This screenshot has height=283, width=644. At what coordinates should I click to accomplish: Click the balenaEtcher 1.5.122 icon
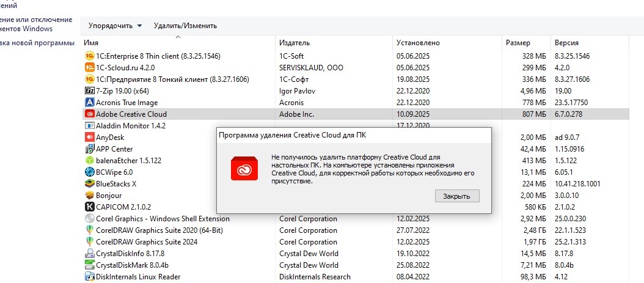click(x=90, y=161)
